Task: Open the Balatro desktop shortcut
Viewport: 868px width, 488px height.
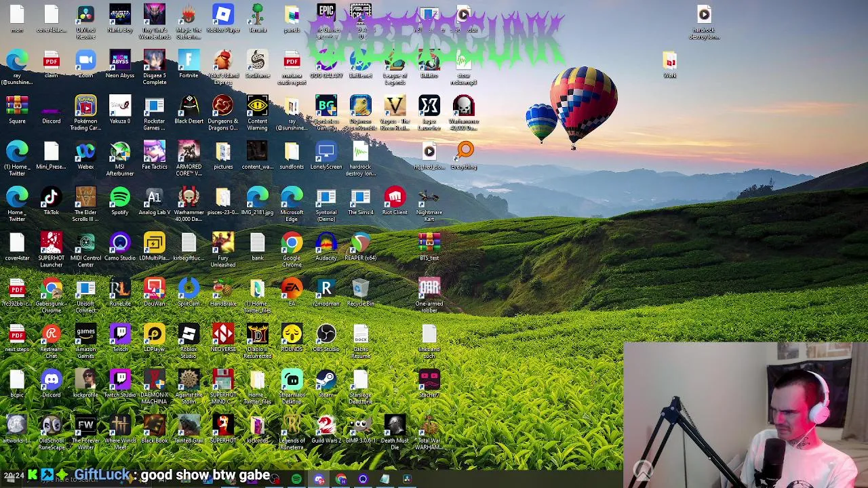Action: point(429,65)
